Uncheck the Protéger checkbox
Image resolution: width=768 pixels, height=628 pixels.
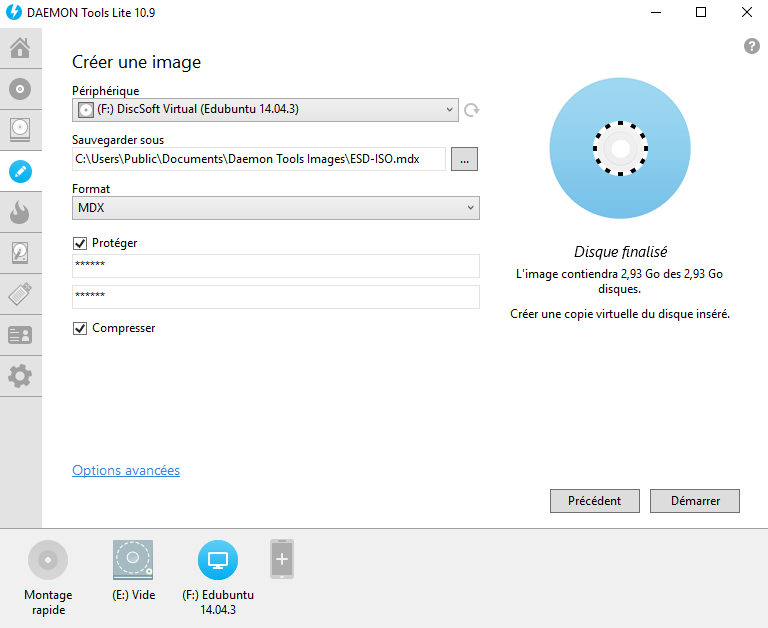tap(80, 243)
